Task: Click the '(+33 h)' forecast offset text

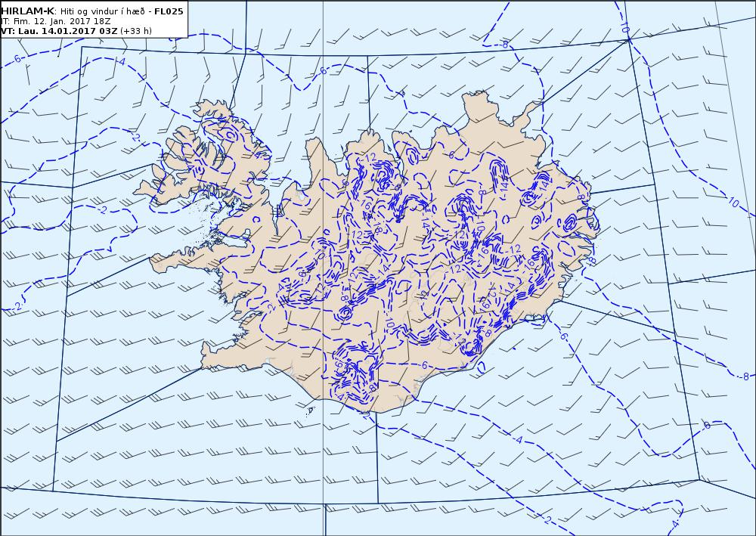Action: 136,31
